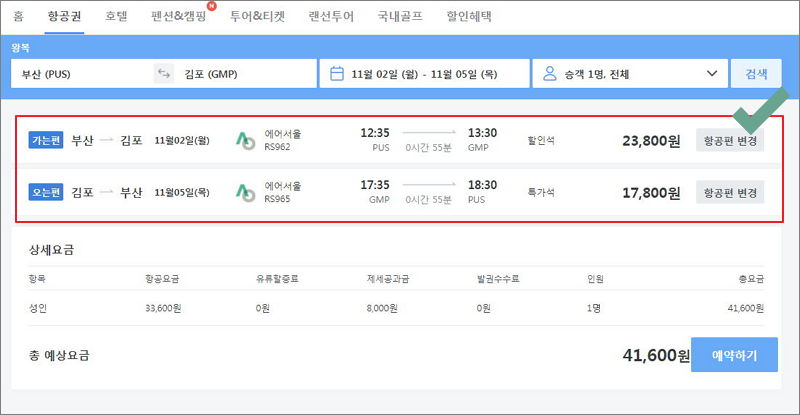The height and width of the screenshot is (415, 800).
Task: Click the 가는편 badge
Action: click(x=46, y=140)
